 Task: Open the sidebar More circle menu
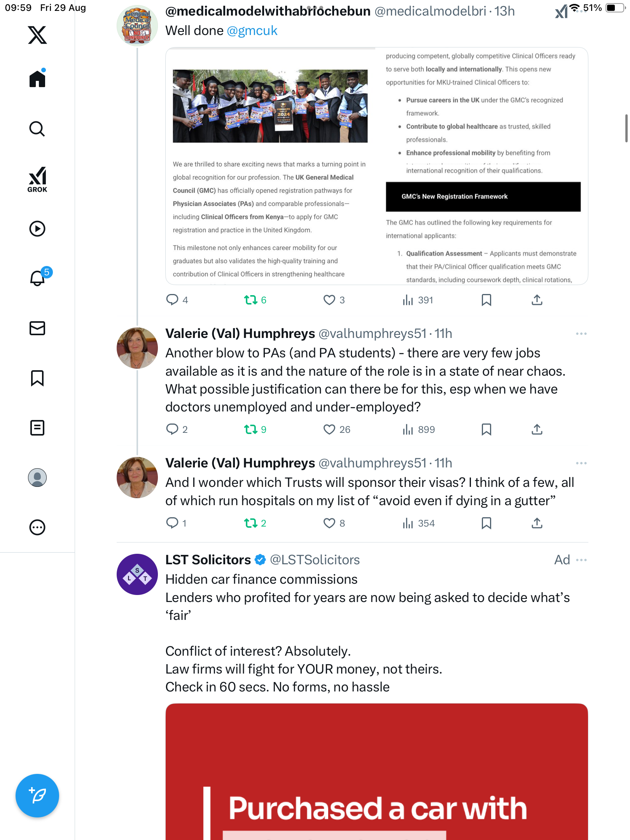37,527
